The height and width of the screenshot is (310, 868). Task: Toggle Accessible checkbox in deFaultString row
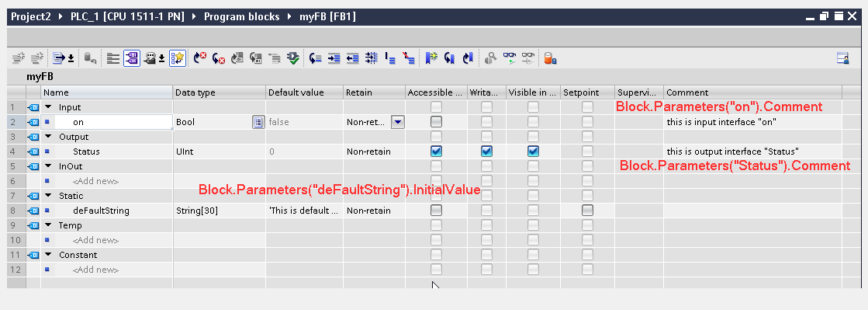(436, 211)
